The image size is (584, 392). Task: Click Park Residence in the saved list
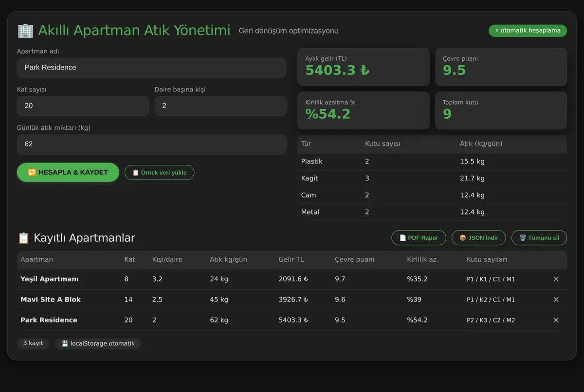(49, 320)
